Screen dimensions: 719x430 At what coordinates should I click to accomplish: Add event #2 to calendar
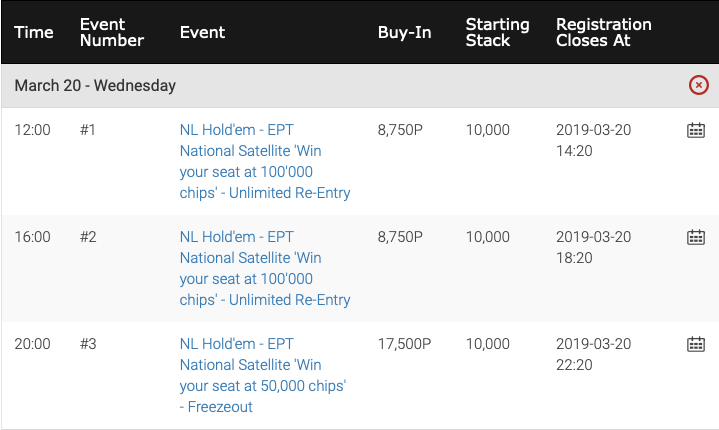point(696,237)
